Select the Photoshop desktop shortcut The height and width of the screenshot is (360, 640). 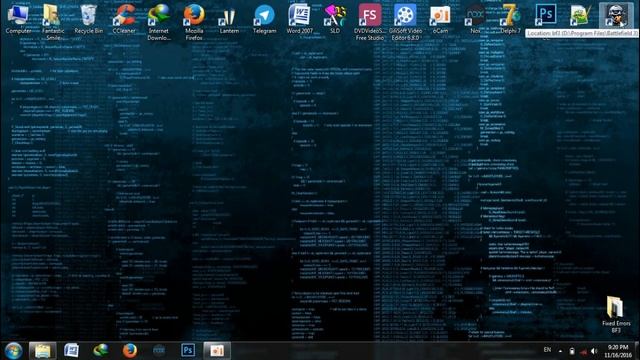[546, 15]
